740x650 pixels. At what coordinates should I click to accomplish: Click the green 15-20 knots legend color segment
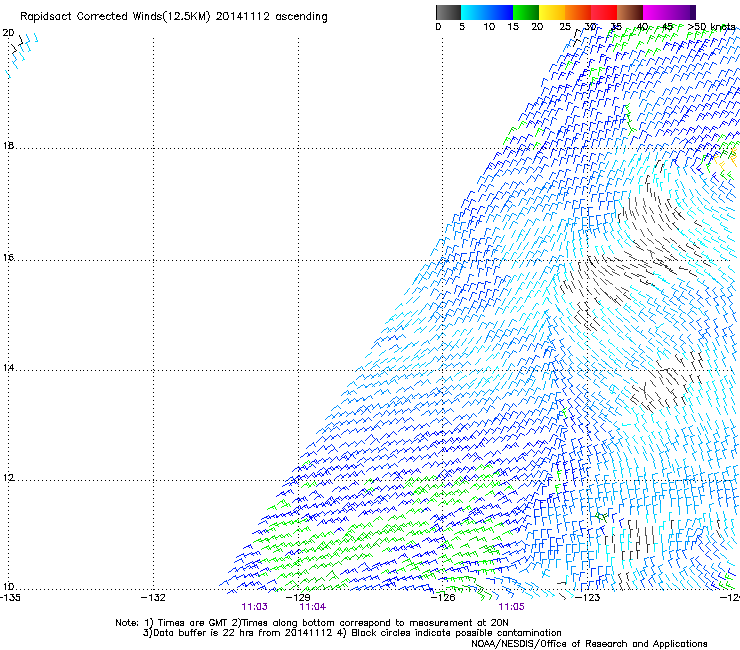526,12
